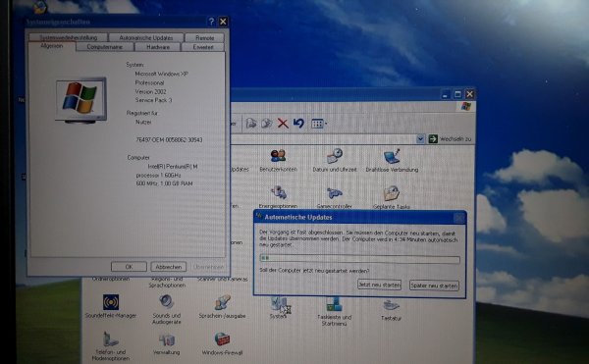
Task: Open the Datum und Uhrzeit icon
Action: (x=335, y=160)
